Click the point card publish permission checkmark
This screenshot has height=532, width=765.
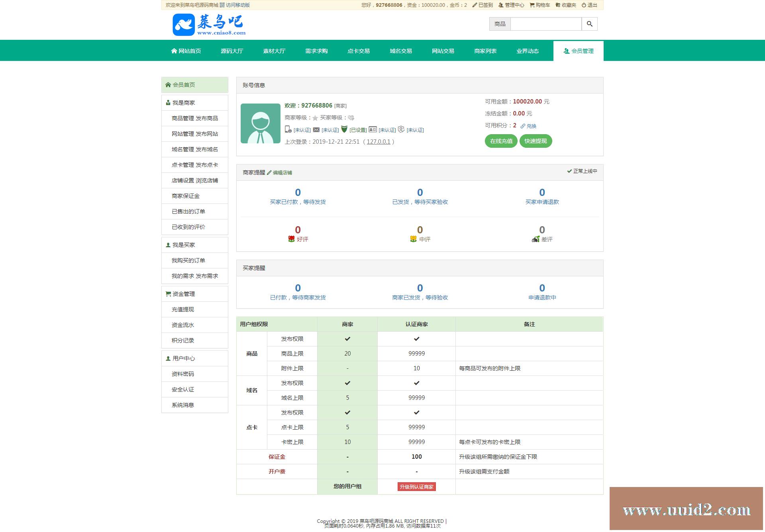coord(347,413)
